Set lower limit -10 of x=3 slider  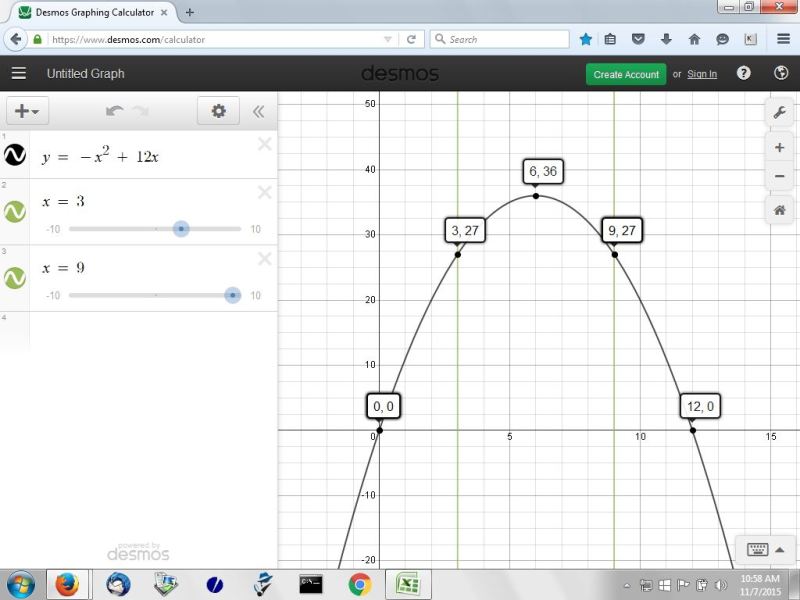coord(53,229)
